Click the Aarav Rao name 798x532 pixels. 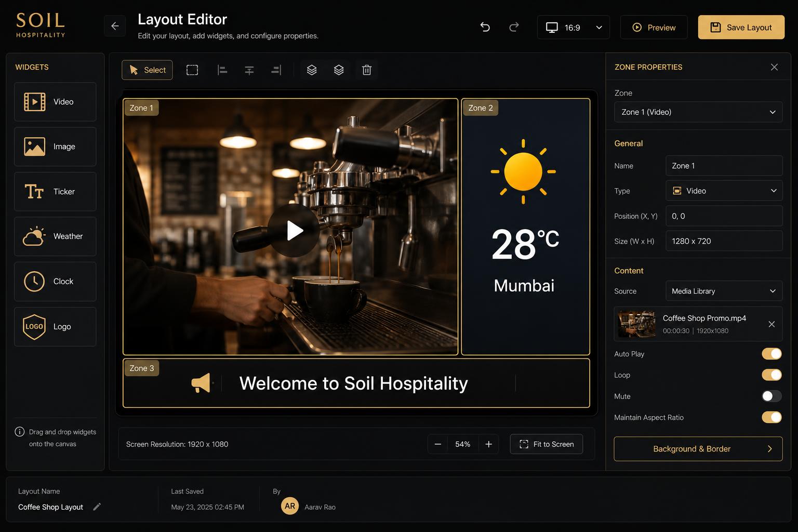(320, 507)
